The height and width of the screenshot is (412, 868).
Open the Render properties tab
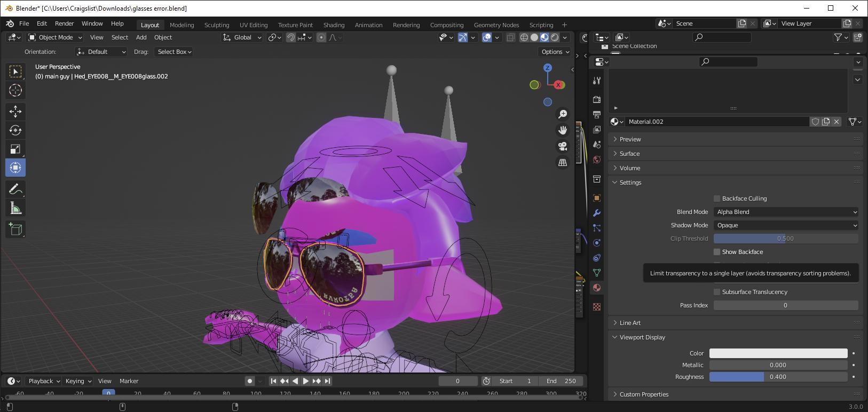click(597, 100)
